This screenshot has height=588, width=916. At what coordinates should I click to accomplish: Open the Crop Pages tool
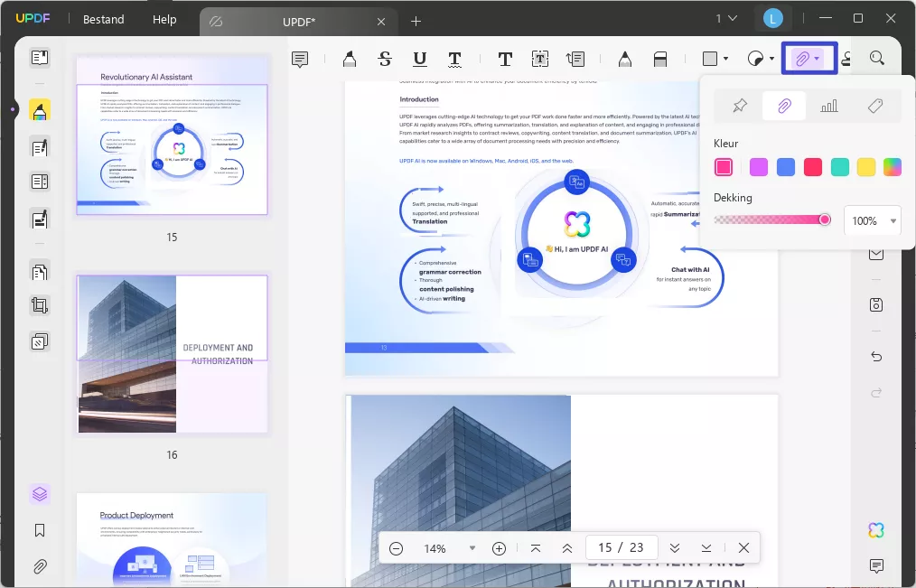[x=40, y=305]
